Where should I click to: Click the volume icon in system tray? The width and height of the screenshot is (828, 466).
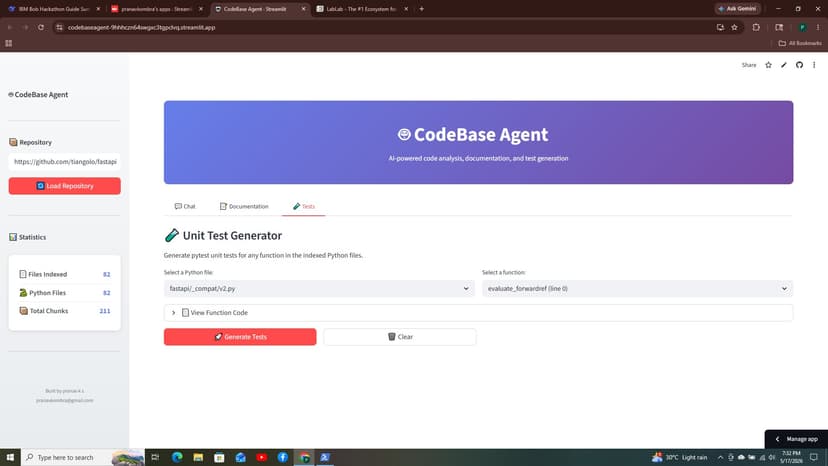click(x=771, y=458)
